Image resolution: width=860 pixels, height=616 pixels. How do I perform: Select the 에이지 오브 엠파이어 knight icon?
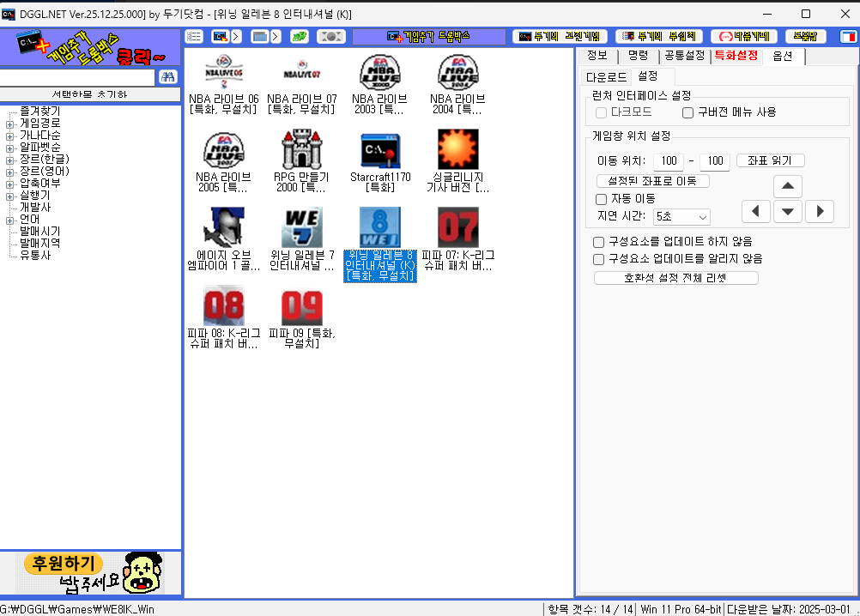224,227
